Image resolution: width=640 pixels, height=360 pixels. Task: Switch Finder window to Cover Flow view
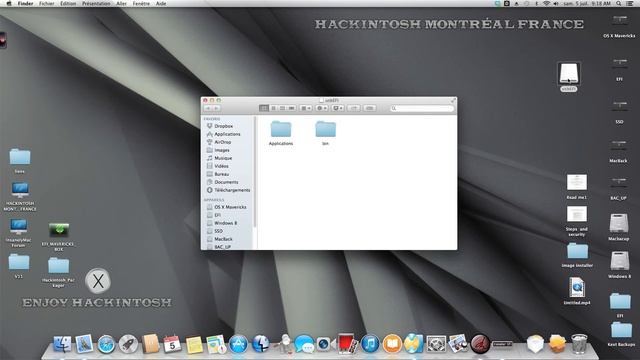[291, 108]
